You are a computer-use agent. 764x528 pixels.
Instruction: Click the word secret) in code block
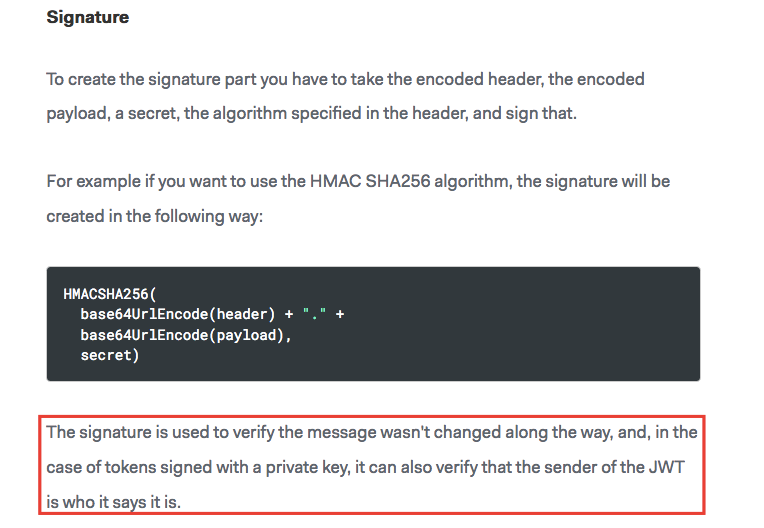(x=110, y=355)
